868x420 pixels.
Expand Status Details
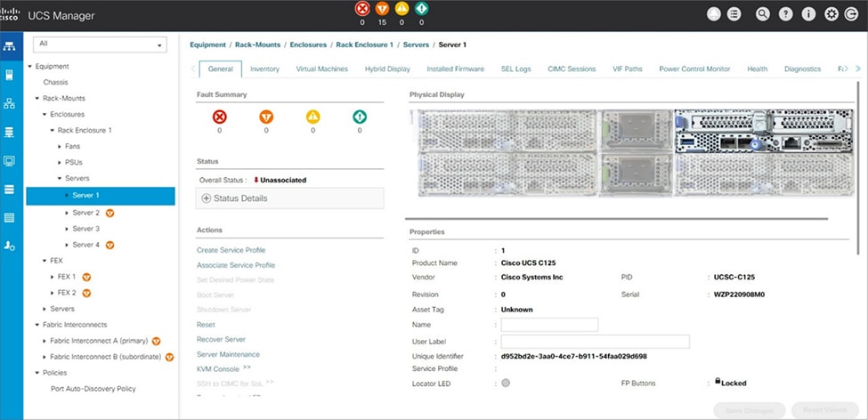tap(289, 198)
